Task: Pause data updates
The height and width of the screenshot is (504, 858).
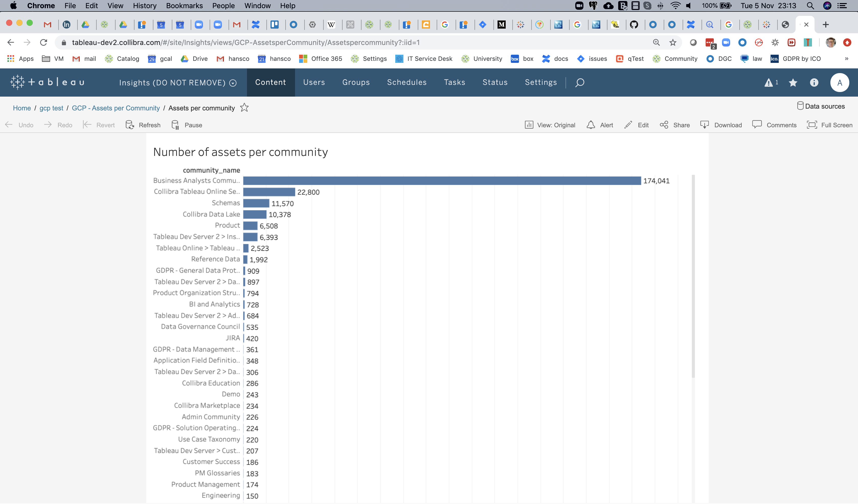Action: click(x=187, y=125)
